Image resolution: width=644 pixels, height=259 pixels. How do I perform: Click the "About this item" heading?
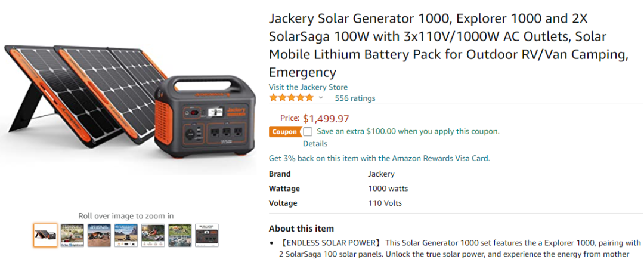click(x=301, y=229)
